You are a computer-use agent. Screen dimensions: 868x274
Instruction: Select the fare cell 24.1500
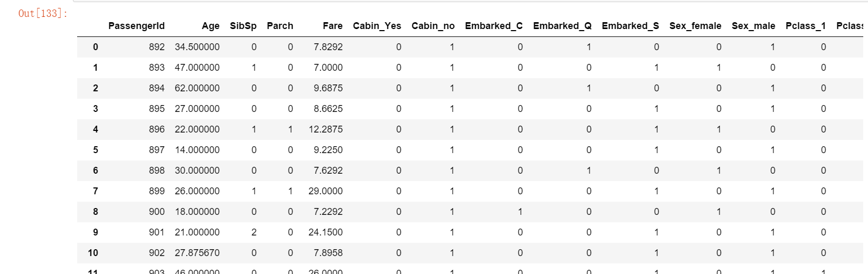(x=325, y=232)
